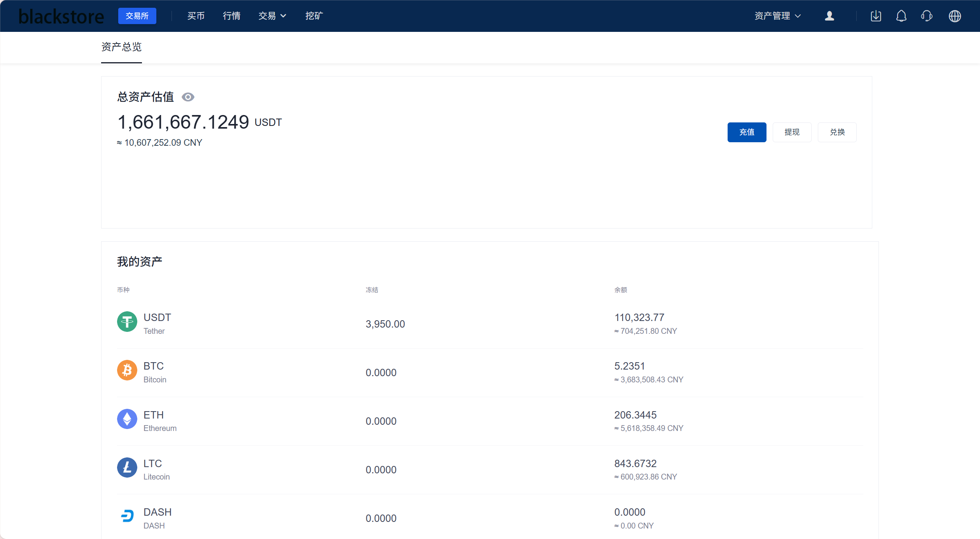Click the 兑换 exchange button
This screenshot has height=539, width=980.
[836, 132]
